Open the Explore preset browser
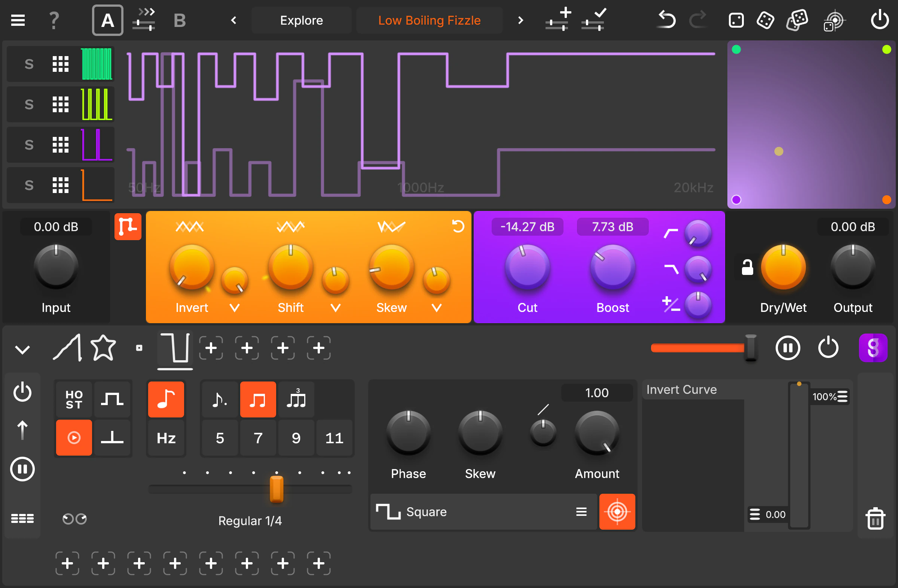 (301, 19)
